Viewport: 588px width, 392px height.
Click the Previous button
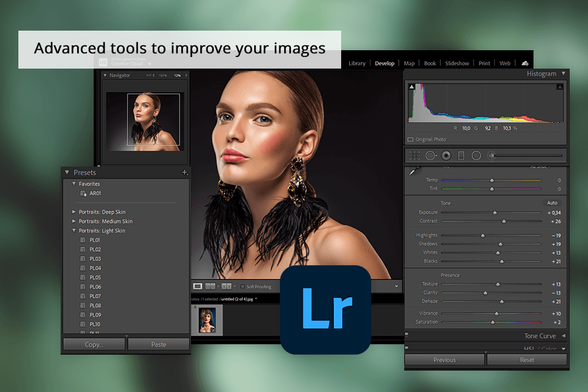coord(445,360)
